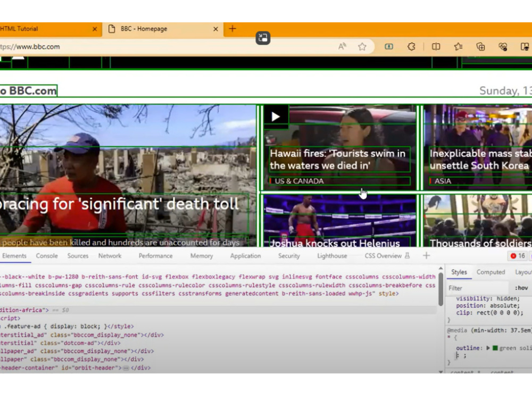Open the CSS Overview DevTools tab
Image resolution: width=532 pixels, height=399 pixels.
click(387, 256)
